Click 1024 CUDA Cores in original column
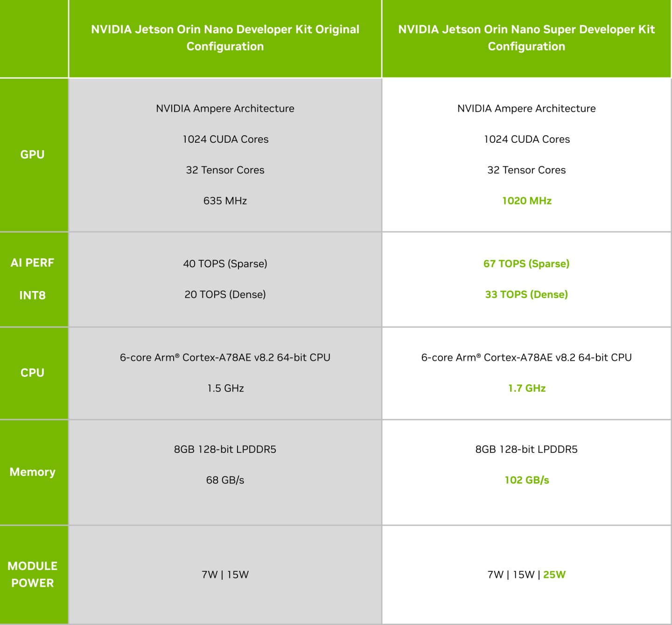Viewport: 672px width, 625px height. click(225, 139)
